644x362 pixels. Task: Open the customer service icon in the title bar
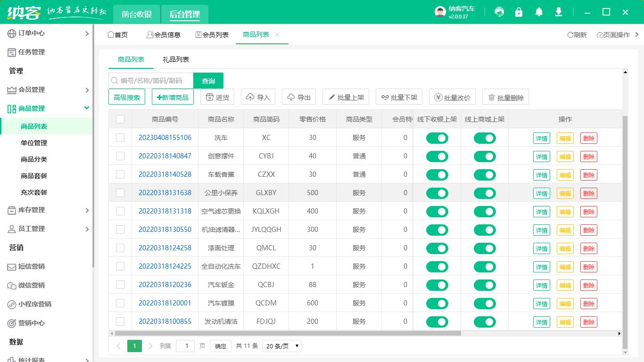[x=499, y=12]
